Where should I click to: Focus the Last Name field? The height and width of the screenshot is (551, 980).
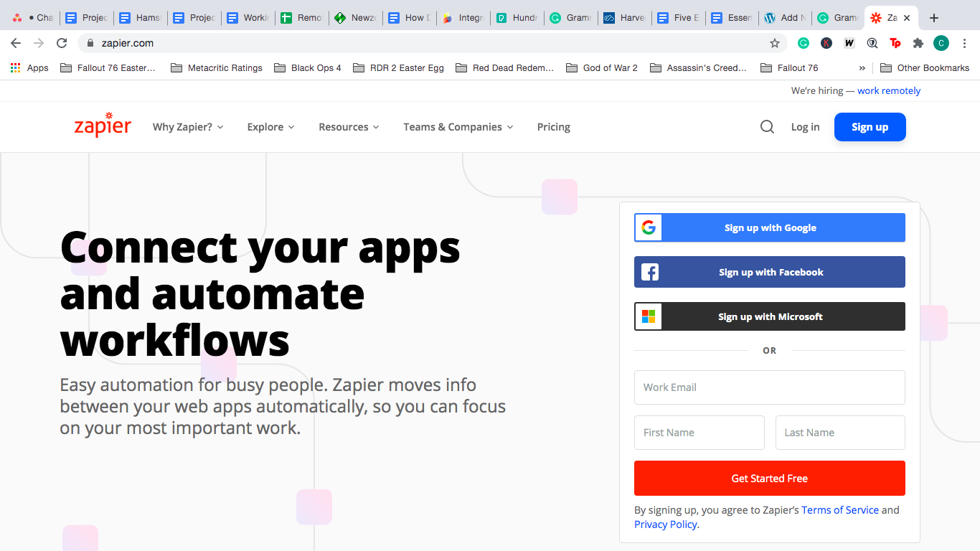pos(840,433)
